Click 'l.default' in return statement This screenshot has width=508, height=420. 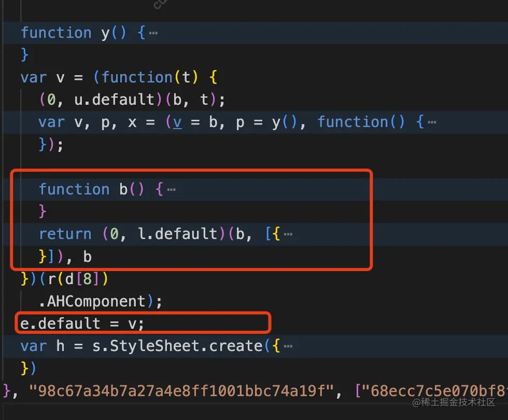177,234
